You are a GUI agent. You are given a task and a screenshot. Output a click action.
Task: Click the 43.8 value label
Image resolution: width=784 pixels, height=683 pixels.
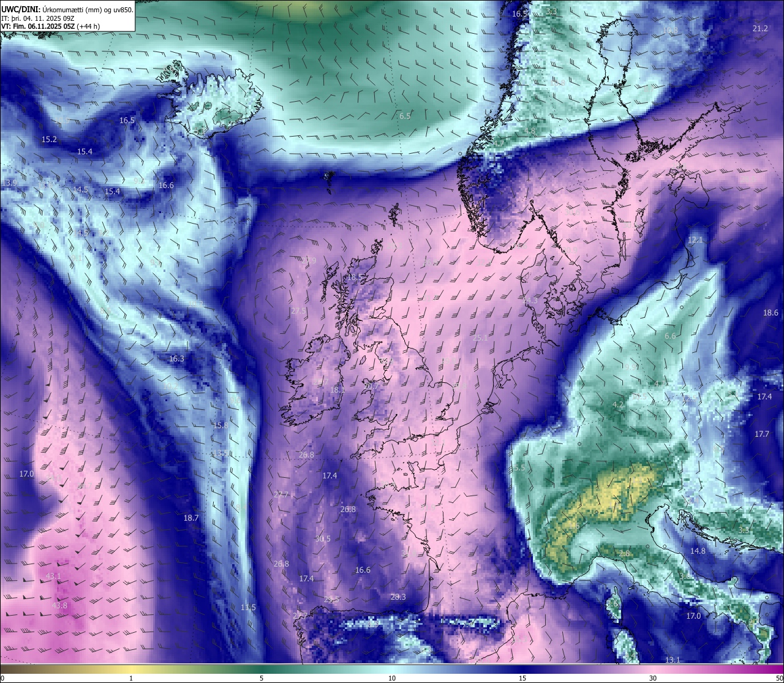tap(59, 606)
